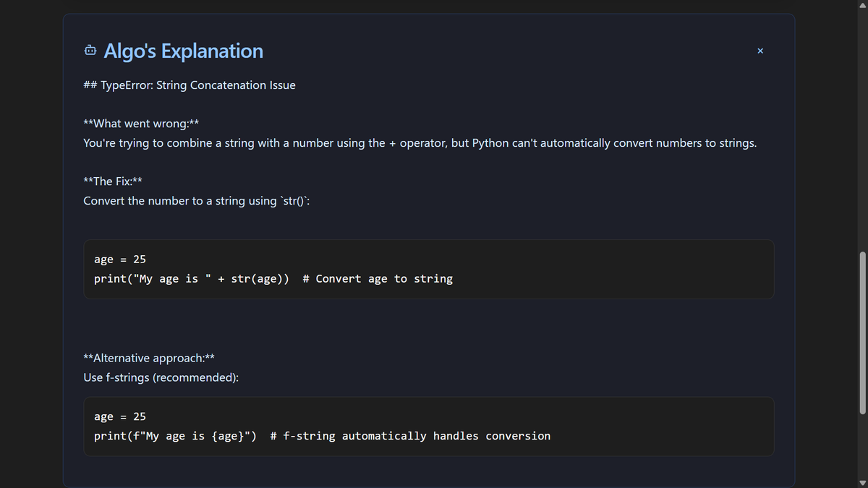This screenshot has width=868, height=488.
Task: Click the print line using the f-string
Action: pyautogui.click(x=322, y=436)
